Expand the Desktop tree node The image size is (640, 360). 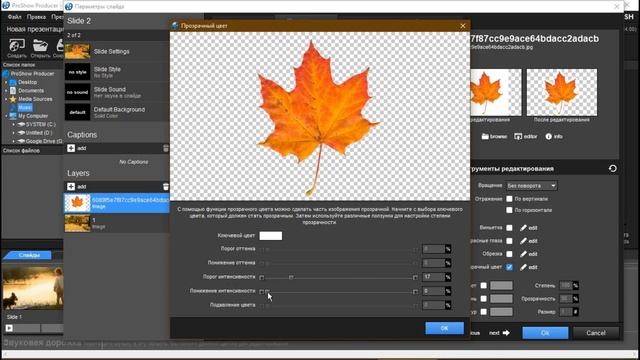tap(6, 82)
